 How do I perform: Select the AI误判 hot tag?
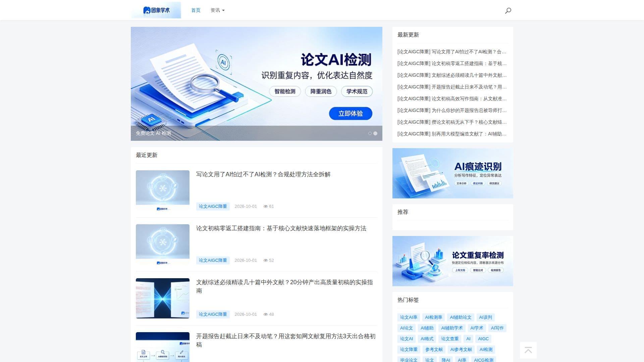(486, 317)
